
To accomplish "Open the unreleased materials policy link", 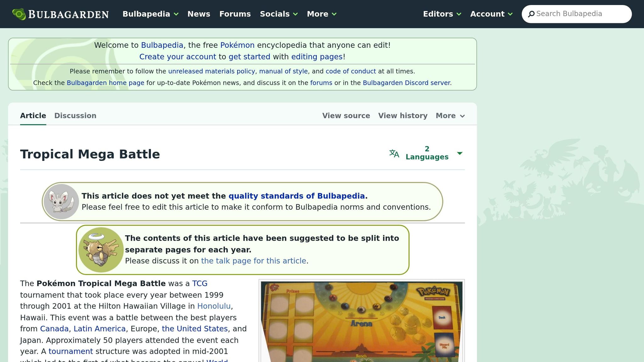I will coord(212,71).
